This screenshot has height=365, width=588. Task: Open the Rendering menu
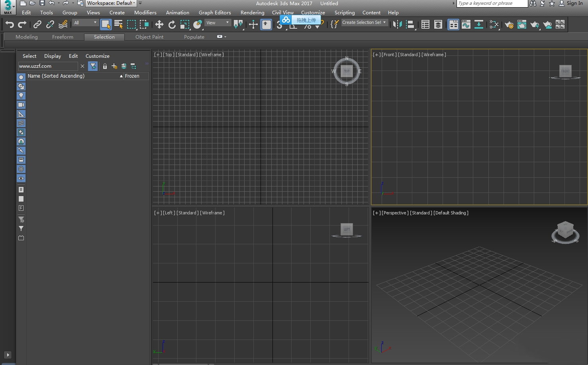point(252,13)
